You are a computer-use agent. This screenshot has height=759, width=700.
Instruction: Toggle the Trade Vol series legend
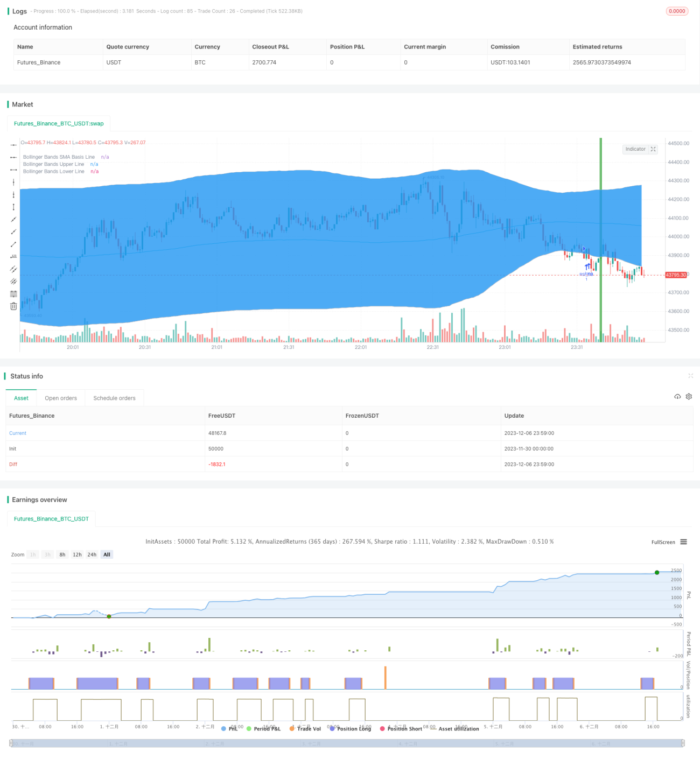305,728
